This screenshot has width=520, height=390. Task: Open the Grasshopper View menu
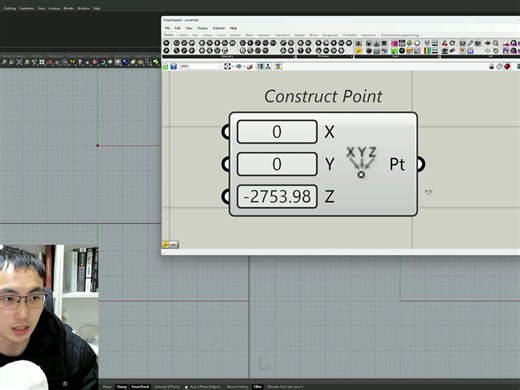click(x=189, y=28)
